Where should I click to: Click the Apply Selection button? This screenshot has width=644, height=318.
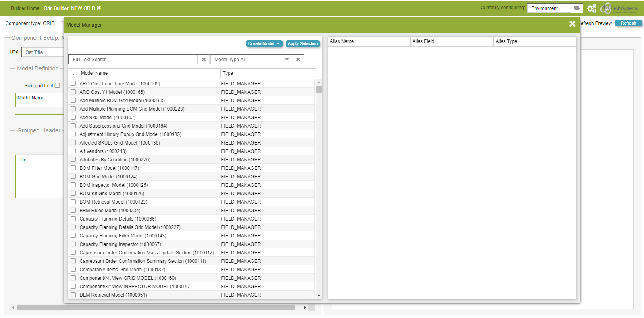[x=303, y=43]
